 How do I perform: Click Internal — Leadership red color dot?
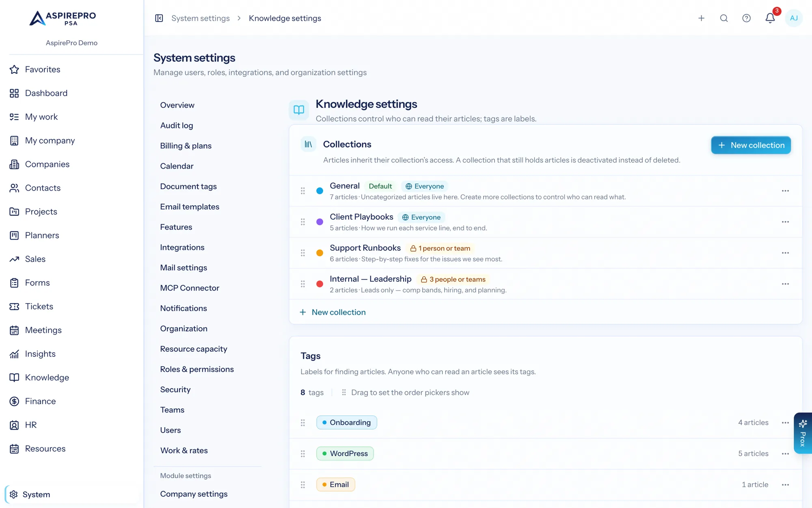point(320,284)
